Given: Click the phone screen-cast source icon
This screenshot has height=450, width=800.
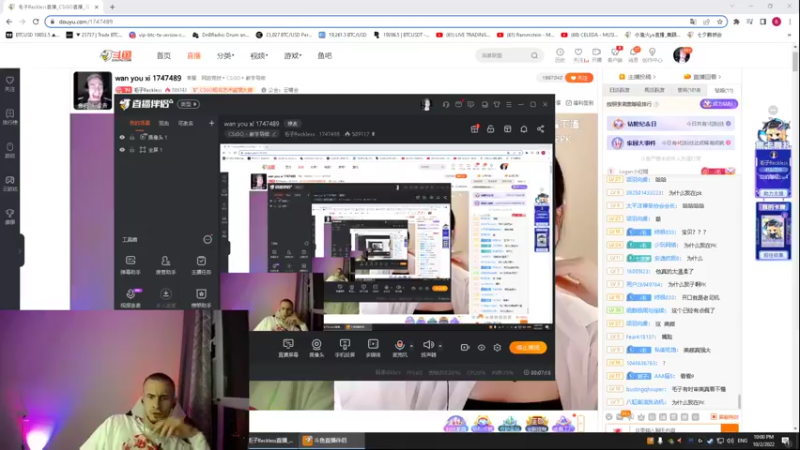Looking at the screenshot, I should (x=345, y=348).
